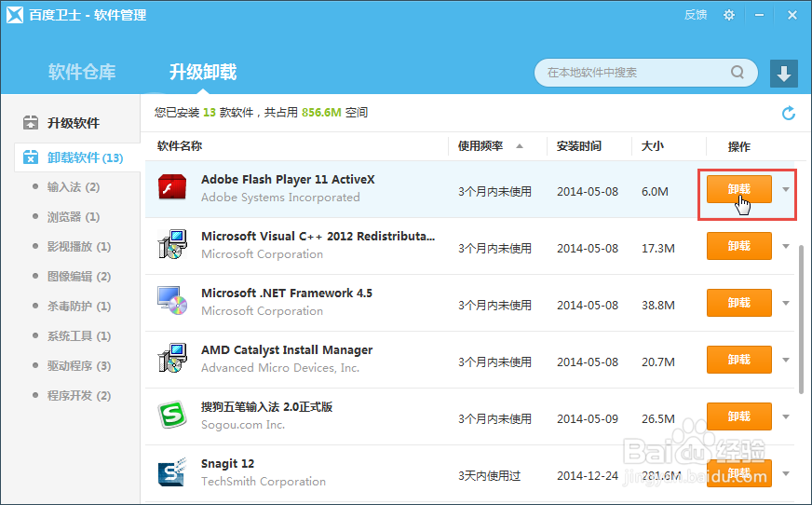Click the 升级软件 sidebar icon
The width and height of the screenshot is (812, 505).
pos(31,123)
